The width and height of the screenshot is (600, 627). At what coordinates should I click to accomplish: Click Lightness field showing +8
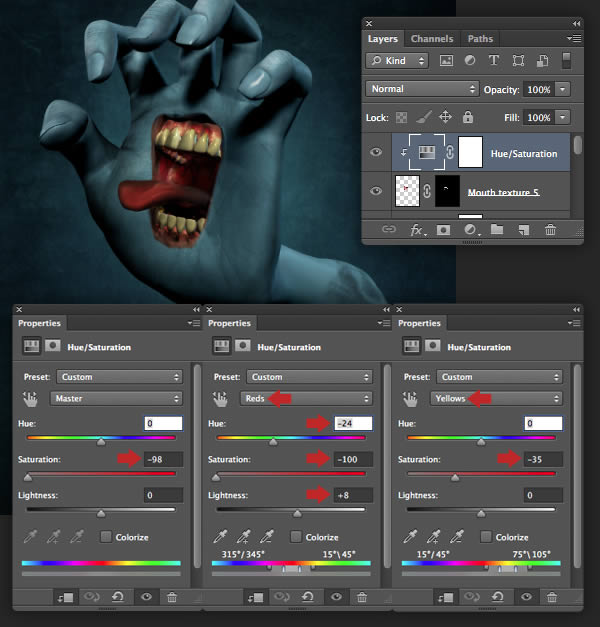353,495
